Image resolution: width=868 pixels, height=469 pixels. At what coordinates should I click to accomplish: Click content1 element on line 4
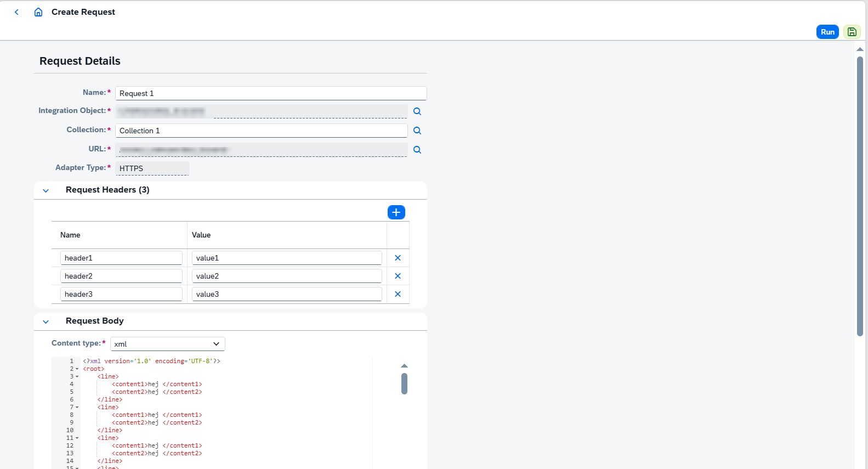tap(157, 384)
